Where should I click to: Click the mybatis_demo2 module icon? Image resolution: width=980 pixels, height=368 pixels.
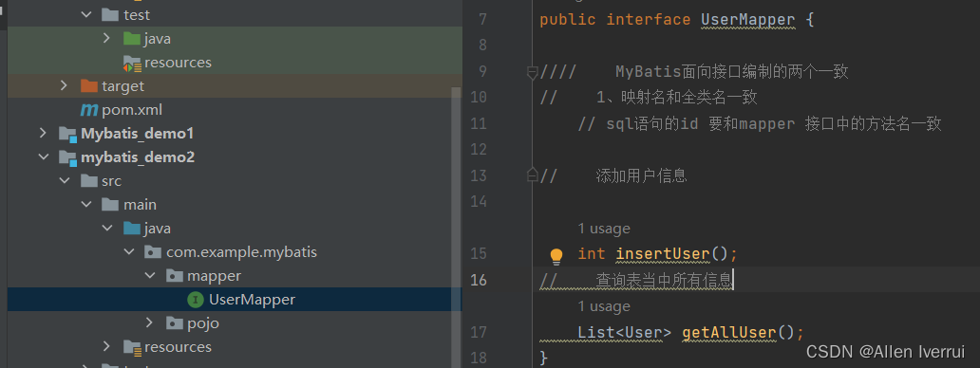coord(67,157)
